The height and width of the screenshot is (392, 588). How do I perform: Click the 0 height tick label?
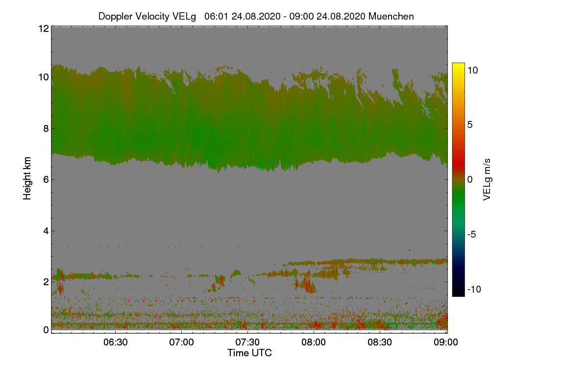[x=46, y=330]
